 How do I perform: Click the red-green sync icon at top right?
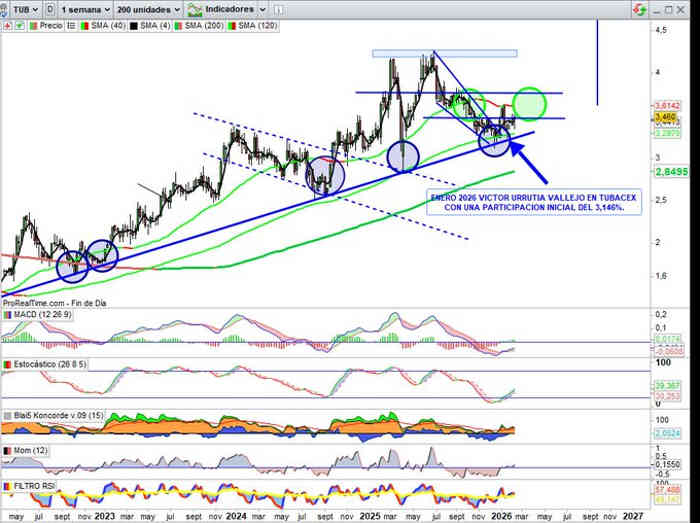pyautogui.click(x=637, y=8)
